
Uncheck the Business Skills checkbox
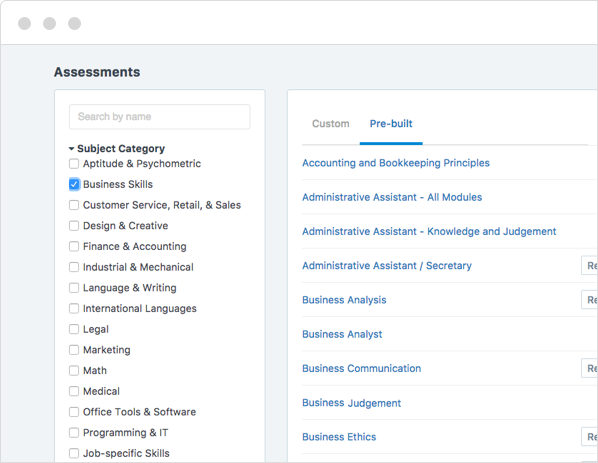74,184
